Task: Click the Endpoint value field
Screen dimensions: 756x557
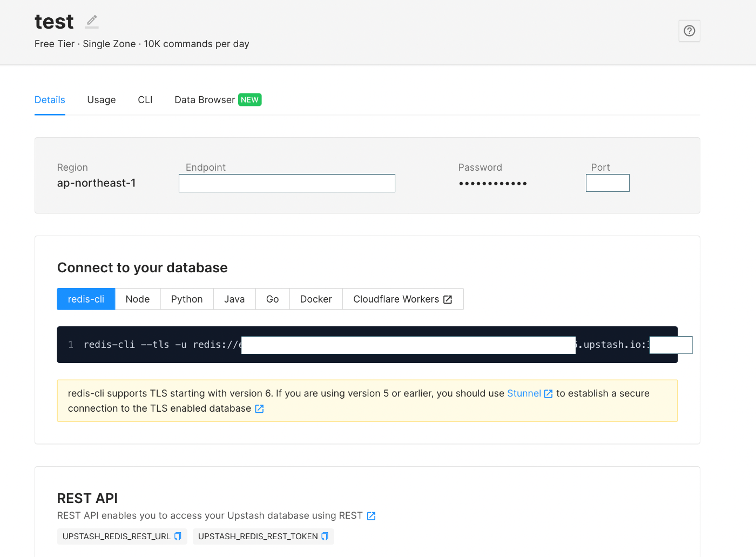Action: 287,183
